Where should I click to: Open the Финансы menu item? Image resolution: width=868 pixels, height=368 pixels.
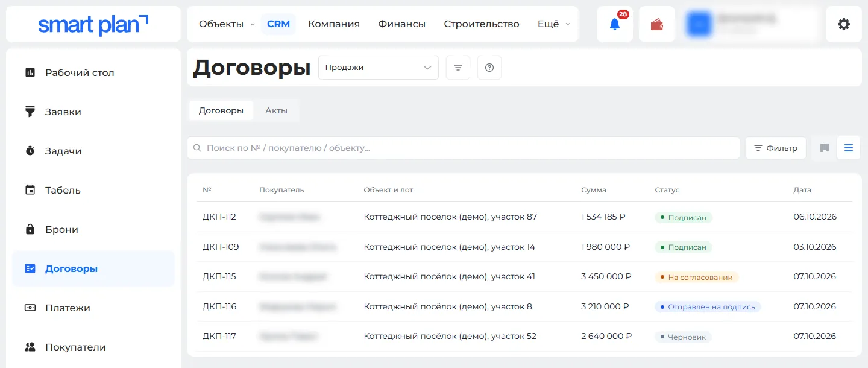coord(402,24)
